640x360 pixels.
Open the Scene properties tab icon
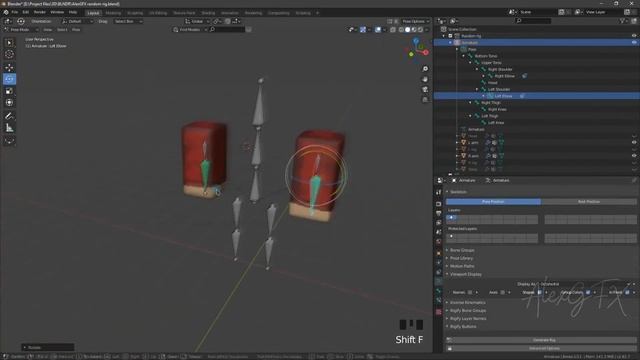439,232
